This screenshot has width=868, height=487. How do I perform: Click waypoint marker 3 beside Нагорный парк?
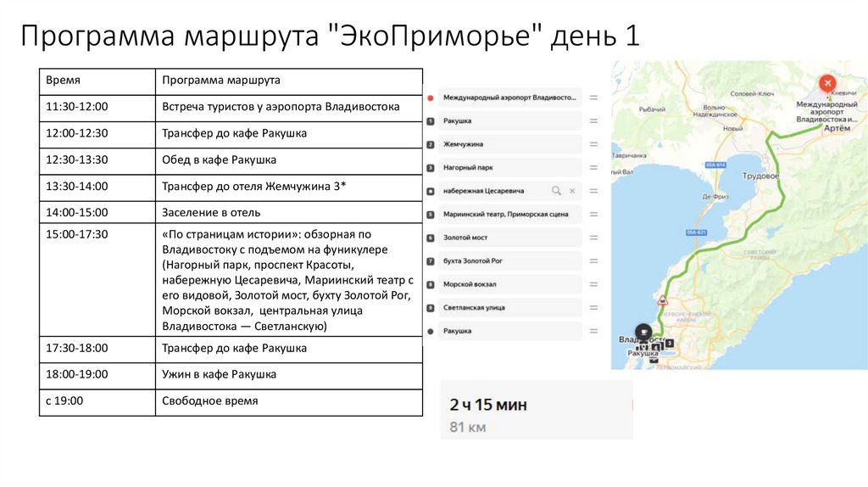coord(430,168)
